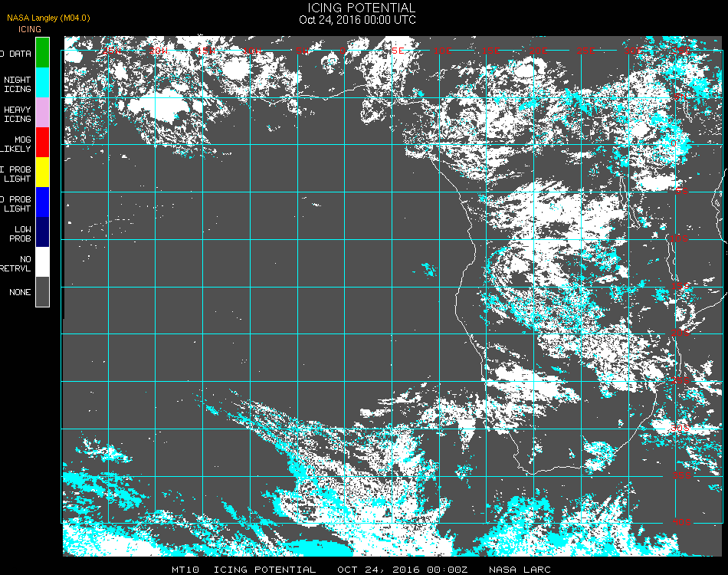
Task: Click the 15W longitude label
Action: tap(205, 51)
